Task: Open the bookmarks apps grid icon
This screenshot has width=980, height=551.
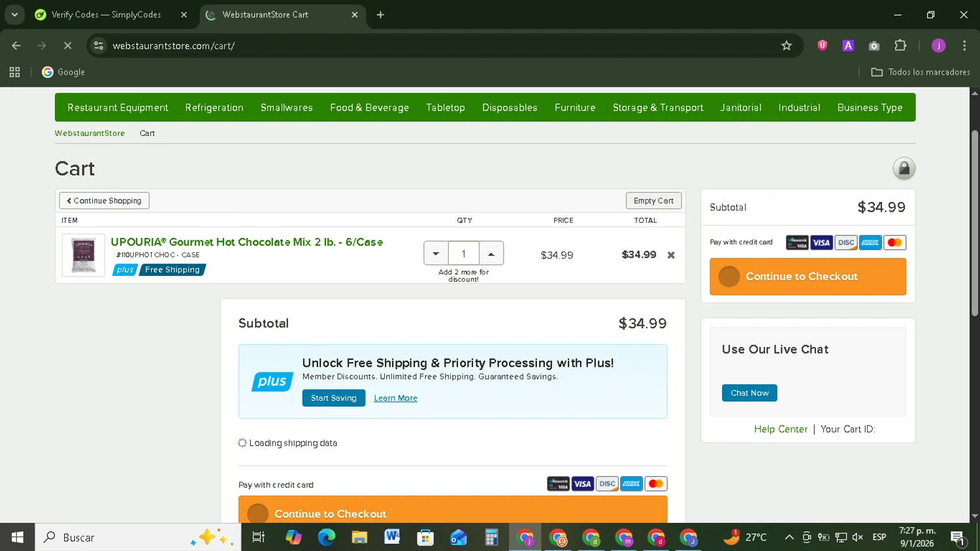Action: click(14, 72)
